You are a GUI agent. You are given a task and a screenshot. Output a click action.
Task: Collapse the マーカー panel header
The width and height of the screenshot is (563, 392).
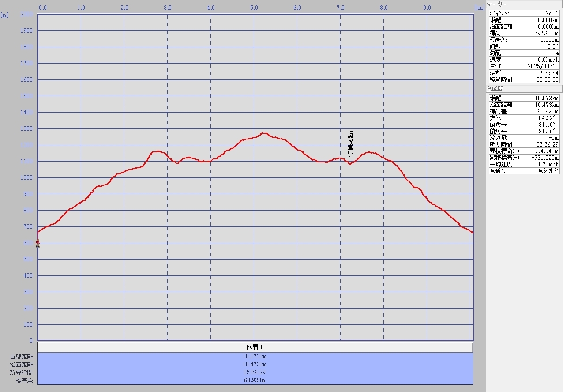524,4
